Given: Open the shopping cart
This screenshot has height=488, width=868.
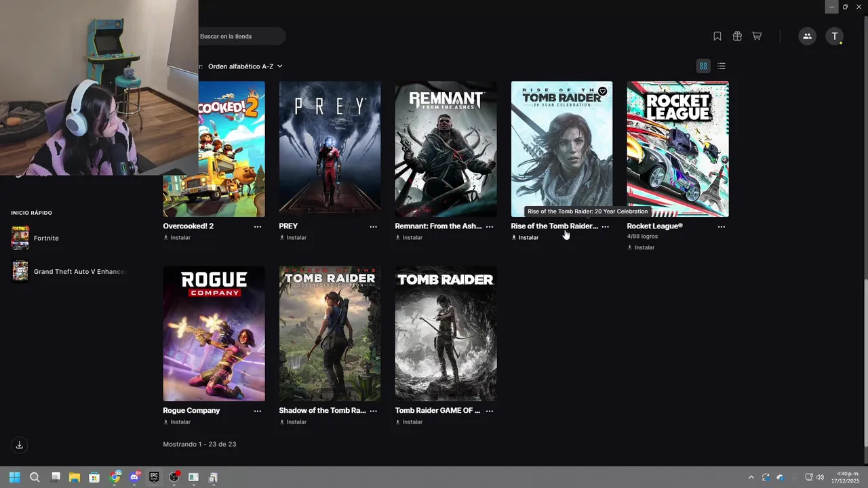Looking at the screenshot, I should click(x=757, y=36).
